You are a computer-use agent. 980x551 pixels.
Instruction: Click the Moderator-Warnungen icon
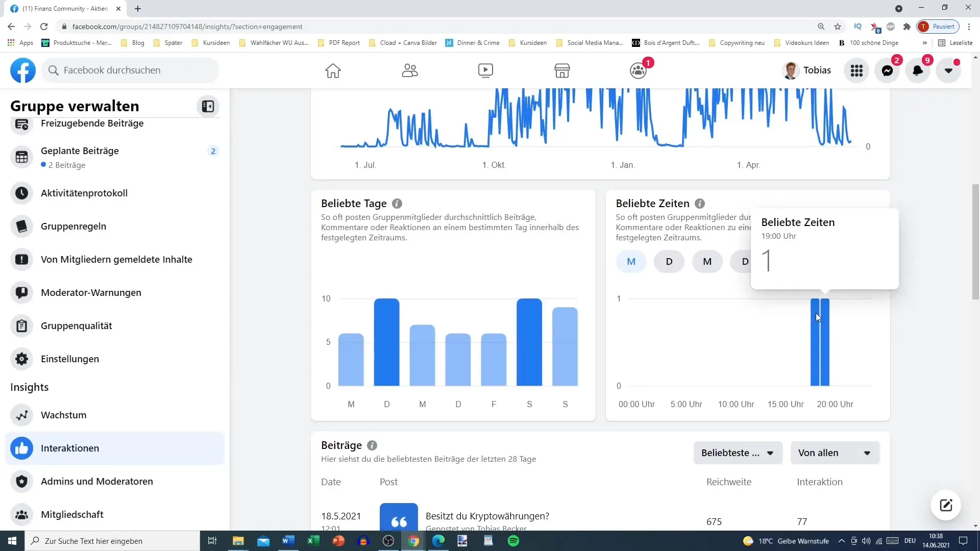[22, 292]
